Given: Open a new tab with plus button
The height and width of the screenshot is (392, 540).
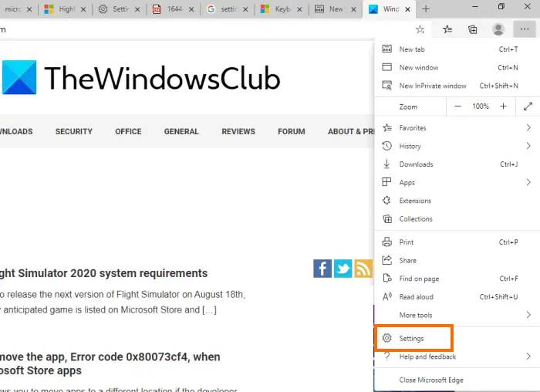Looking at the screenshot, I should pos(426,9).
